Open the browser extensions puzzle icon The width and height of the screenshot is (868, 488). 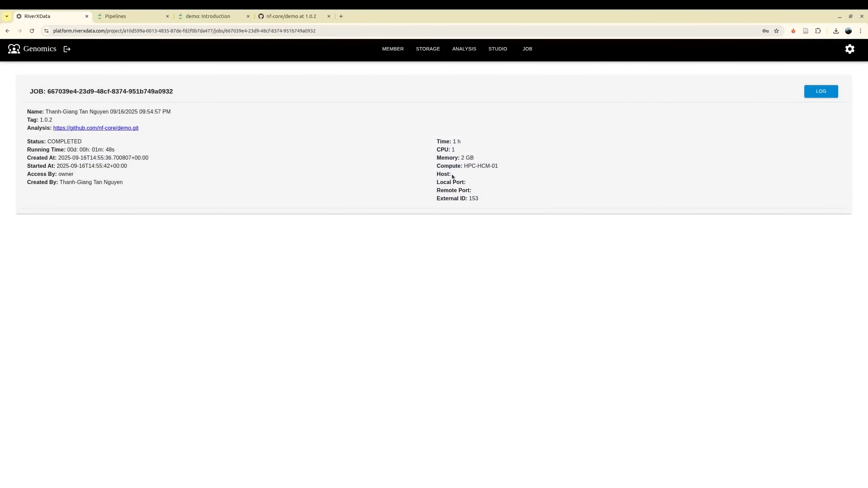click(818, 31)
